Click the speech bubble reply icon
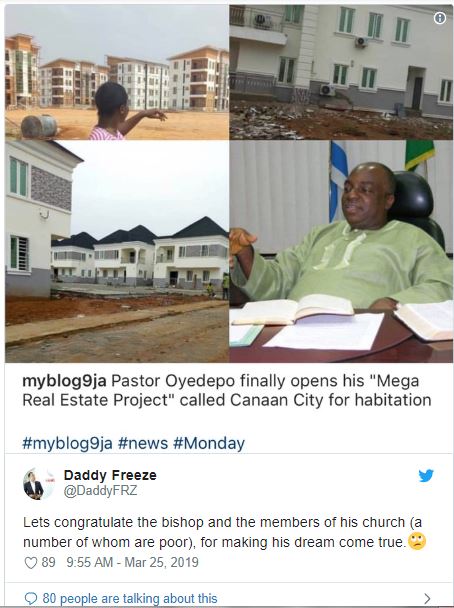 click(31, 598)
